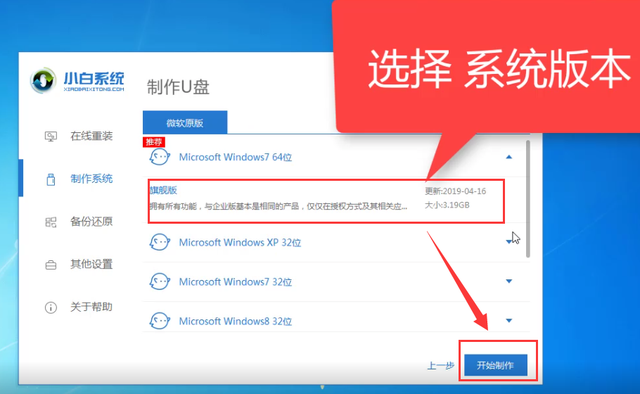The width and height of the screenshot is (640, 394).
Task: Click the 推荐 recommended badge
Action: click(154, 142)
